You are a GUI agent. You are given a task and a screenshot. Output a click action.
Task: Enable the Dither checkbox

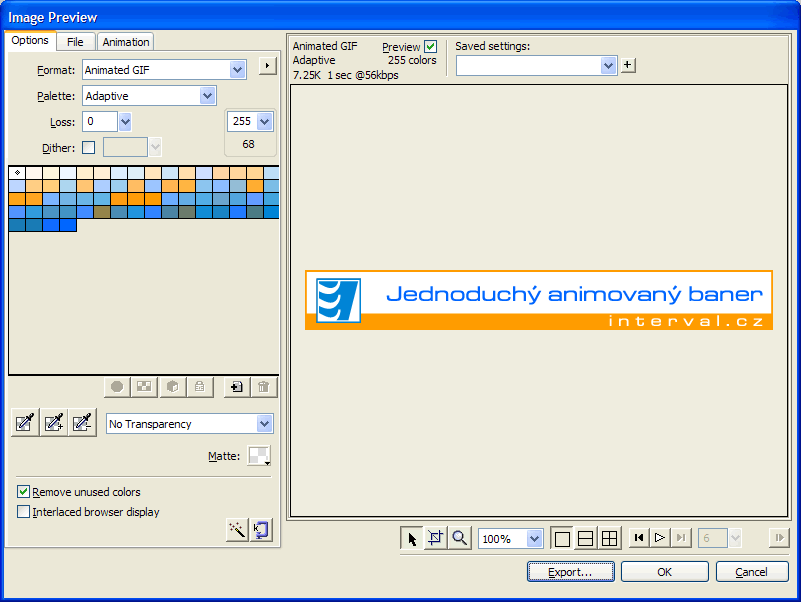[x=88, y=148]
